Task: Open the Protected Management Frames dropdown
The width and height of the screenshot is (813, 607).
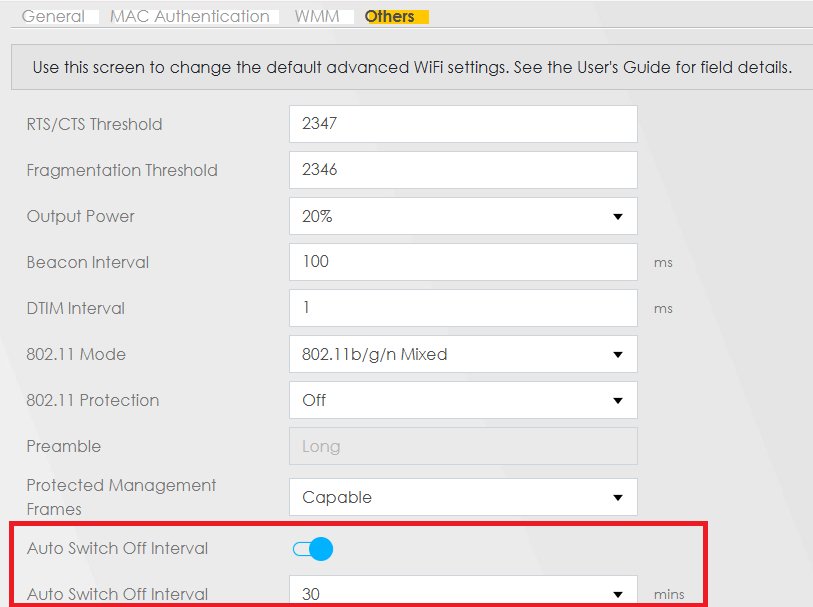Action: (x=463, y=497)
